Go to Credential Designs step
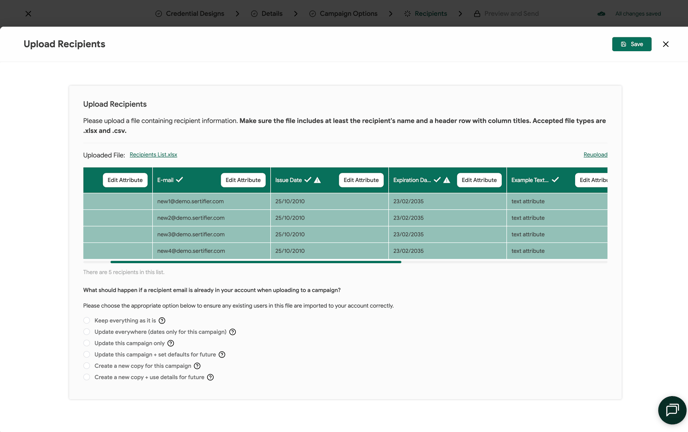688x432 pixels. 190,14
